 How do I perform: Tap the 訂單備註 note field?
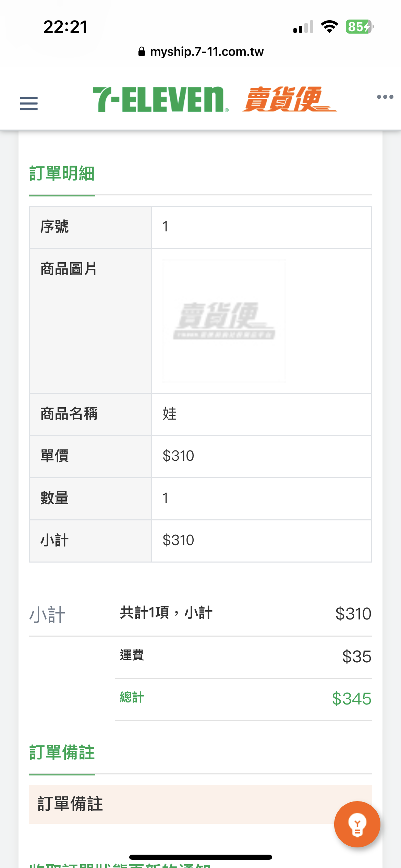(x=200, y=804)
